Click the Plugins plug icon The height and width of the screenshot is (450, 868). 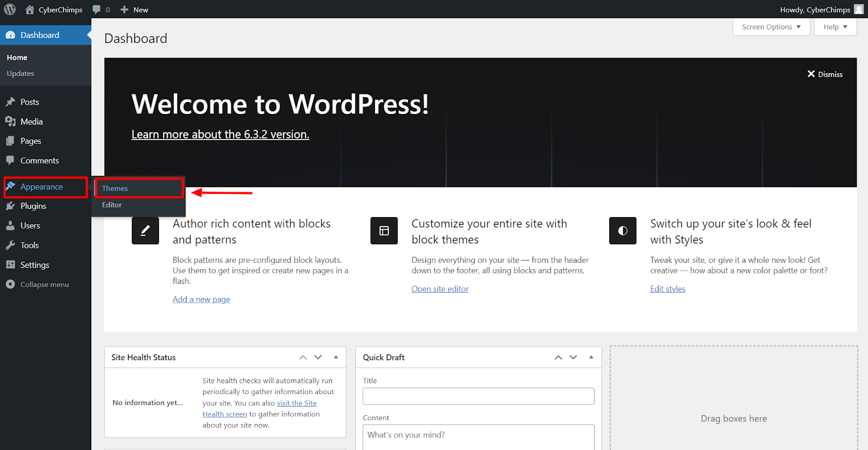tap(10, 206)
